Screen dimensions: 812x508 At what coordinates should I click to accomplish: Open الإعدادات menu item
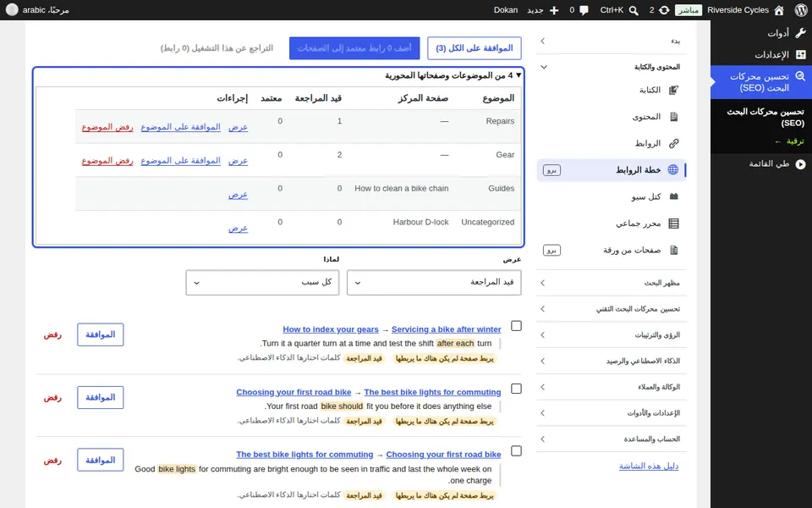(x=771, y=54)
